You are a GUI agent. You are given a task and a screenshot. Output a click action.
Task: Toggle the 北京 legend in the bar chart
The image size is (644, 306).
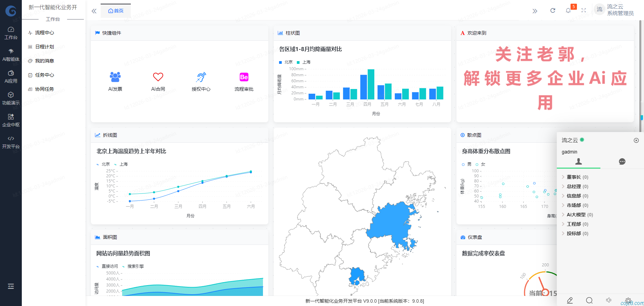click(286, 62)
